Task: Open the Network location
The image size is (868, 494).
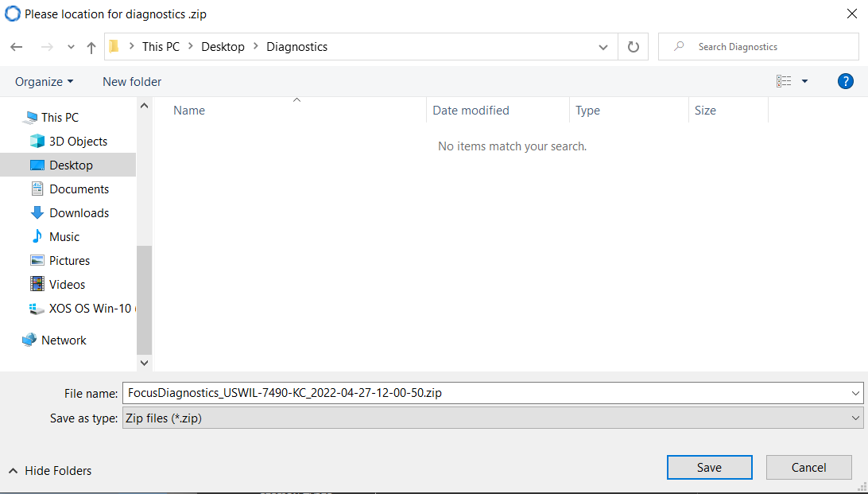Action: [64, 340]
